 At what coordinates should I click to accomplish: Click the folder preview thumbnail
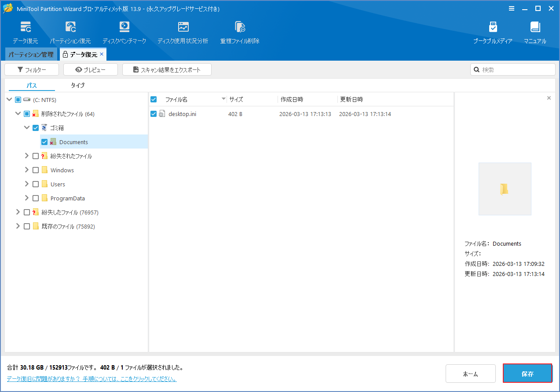[x=505, y=189]
